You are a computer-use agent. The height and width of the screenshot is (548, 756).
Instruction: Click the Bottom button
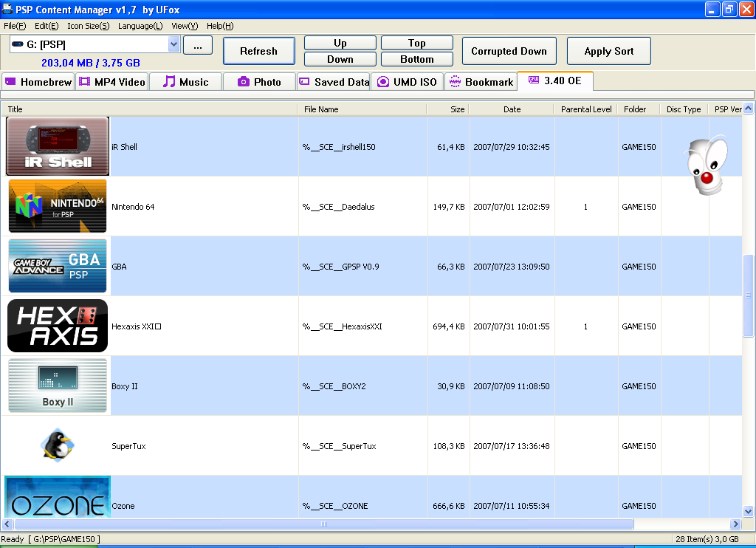416,59
